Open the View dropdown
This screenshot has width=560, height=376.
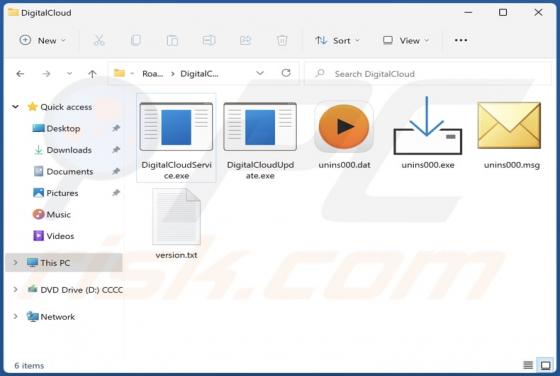[x=405, y=40]
